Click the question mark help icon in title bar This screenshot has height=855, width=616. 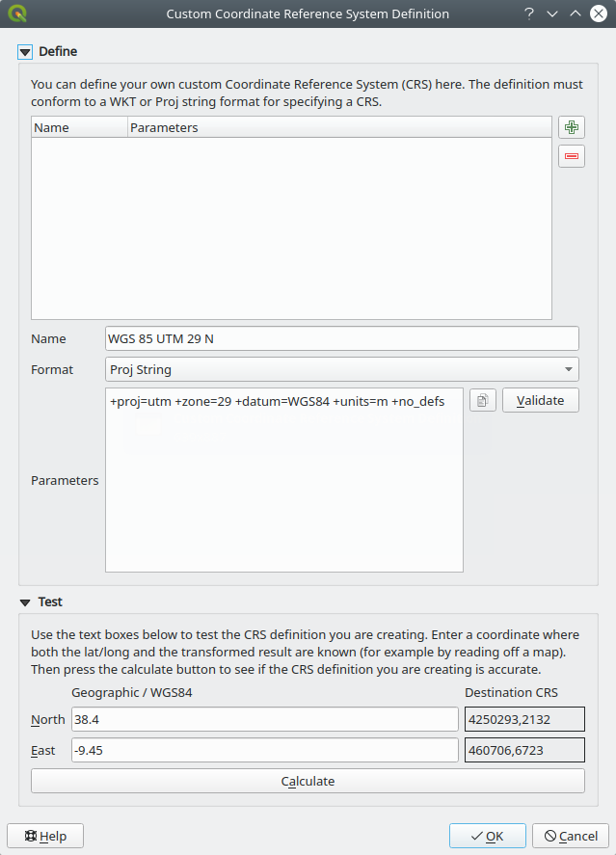point(529,13)
